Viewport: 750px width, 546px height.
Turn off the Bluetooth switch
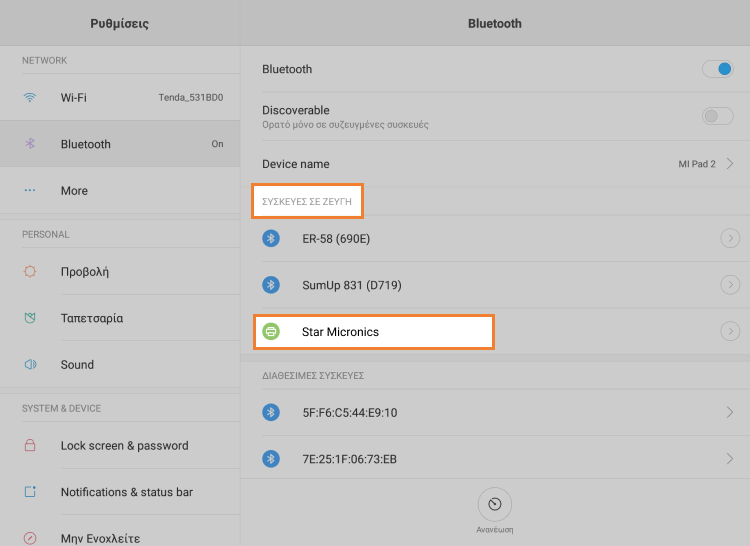(717, 69)
